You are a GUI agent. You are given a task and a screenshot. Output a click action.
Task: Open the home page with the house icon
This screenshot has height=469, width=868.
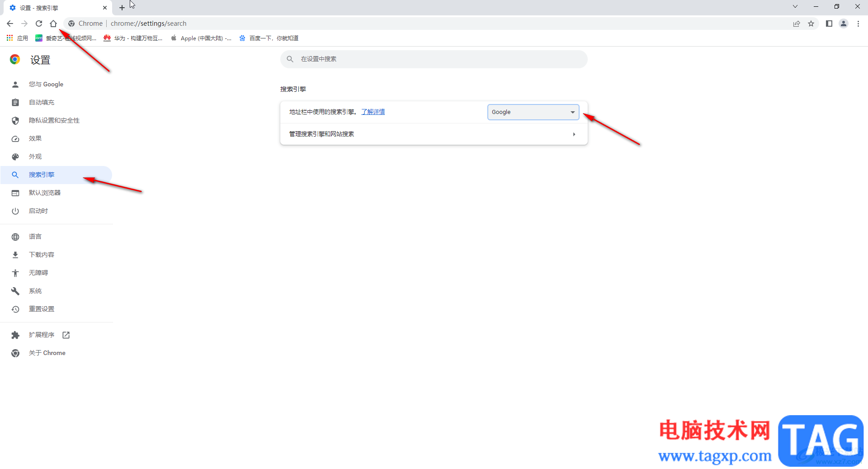coord(53,24)
